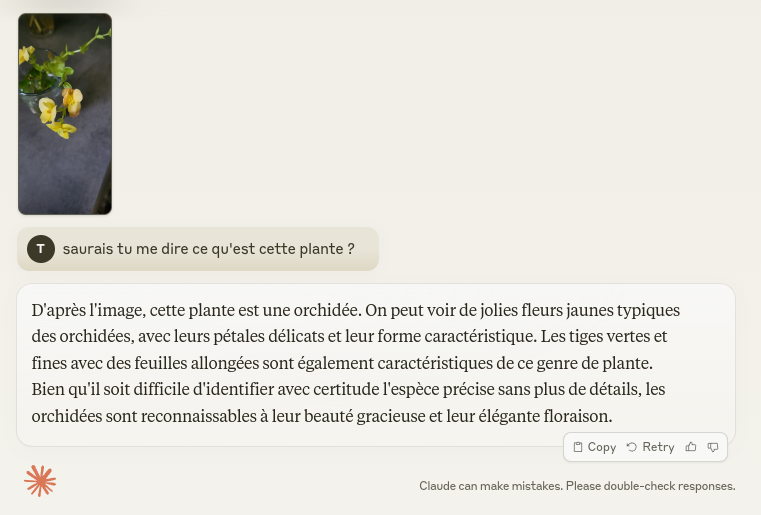Click the circular arrow Retry icon
This screenshot has width=761, height=515.
[632, 447]
